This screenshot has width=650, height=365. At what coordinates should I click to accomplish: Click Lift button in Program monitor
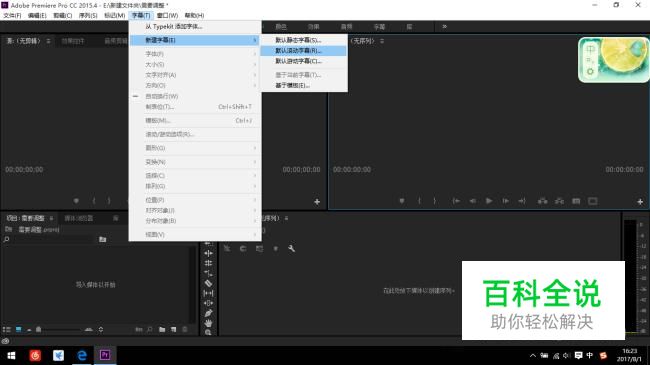[542, 201]
